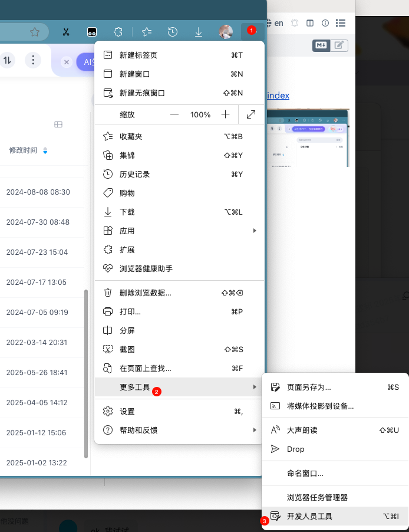Expand the 应用 submenu

179,231
